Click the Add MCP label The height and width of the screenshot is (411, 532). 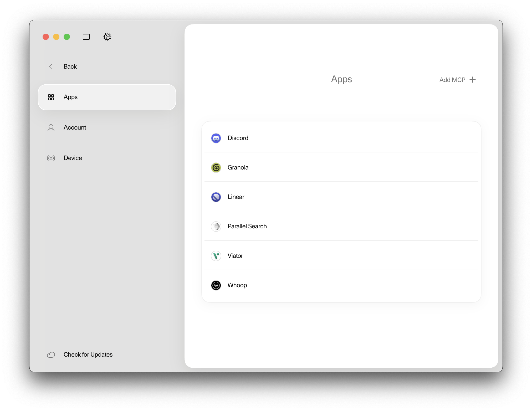[x=452, y=80]
